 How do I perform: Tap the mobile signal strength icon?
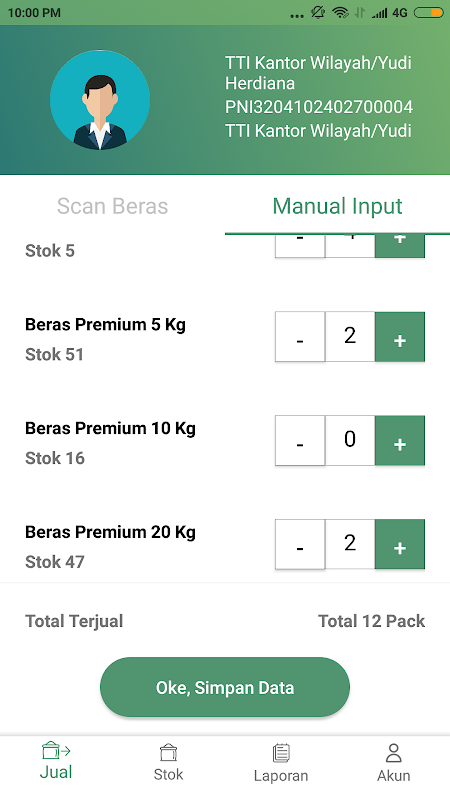coord(379,13)
